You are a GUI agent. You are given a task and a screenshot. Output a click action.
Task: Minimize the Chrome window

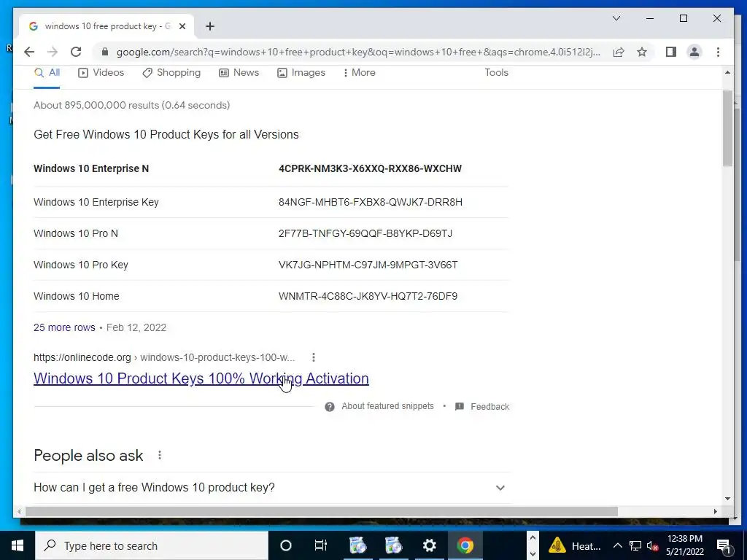point(650,18)
